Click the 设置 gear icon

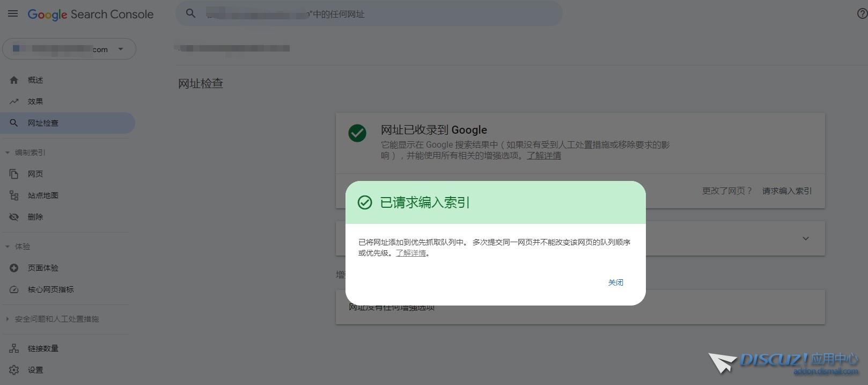[14, 370]
